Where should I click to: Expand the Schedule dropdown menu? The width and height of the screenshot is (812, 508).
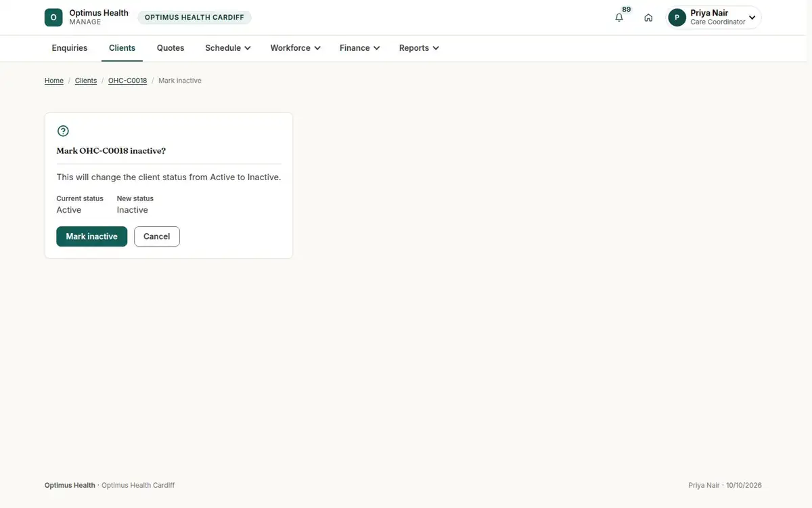click(x=228, y=48)
